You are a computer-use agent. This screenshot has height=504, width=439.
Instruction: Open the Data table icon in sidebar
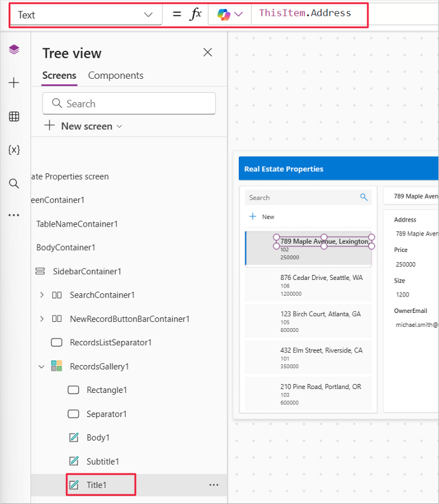pos(14,116)
